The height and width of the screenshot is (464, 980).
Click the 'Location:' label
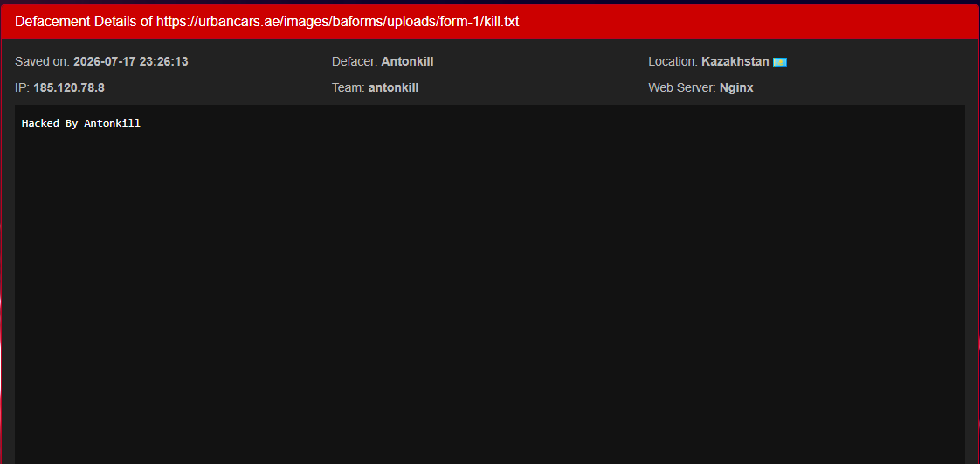pos(673,61)
